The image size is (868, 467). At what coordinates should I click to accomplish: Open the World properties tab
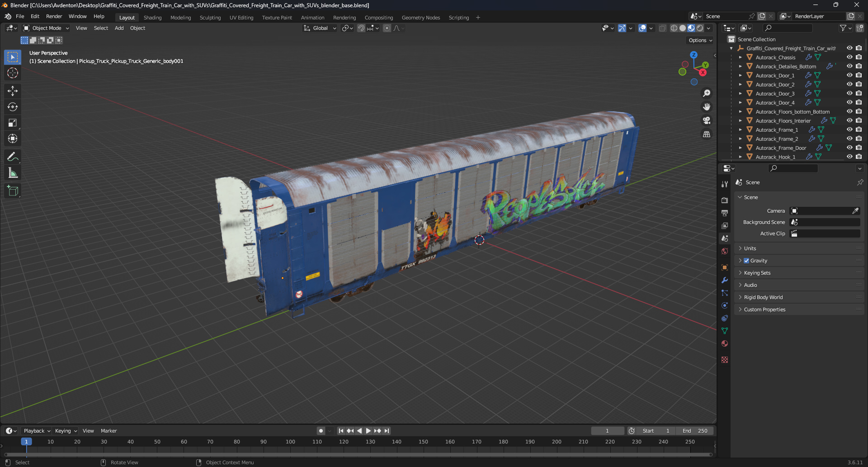pos(725,251)
